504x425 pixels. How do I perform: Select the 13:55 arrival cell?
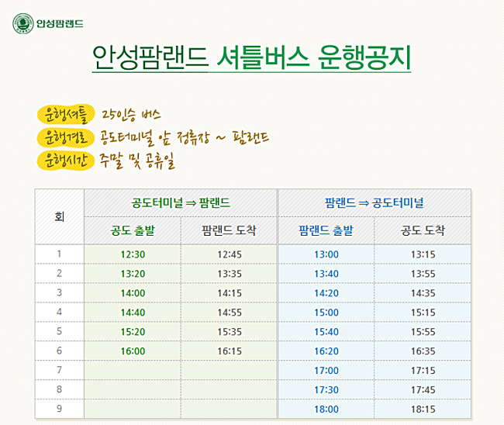(x=423, y=274)
